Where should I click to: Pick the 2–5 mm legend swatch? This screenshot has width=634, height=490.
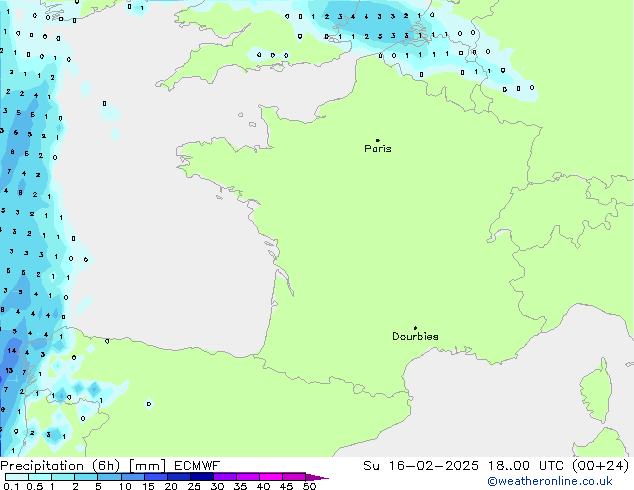(86, 477)
